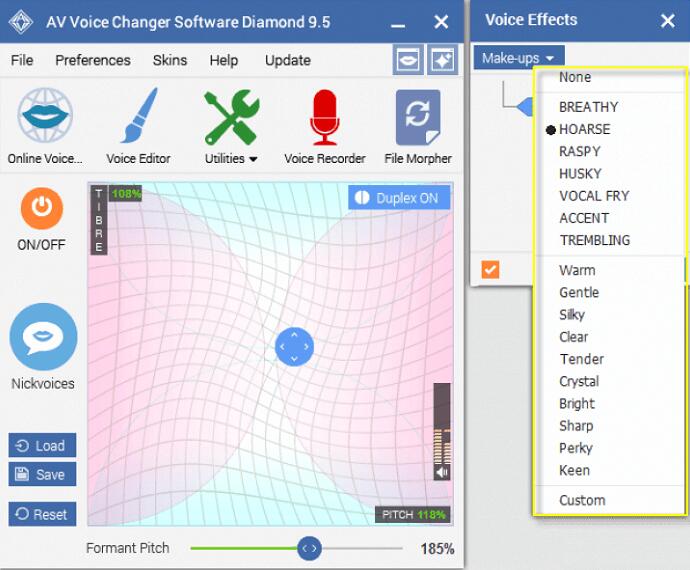Click the Reset button
This screenshot has width=690, height=570.
coord(42,514)
